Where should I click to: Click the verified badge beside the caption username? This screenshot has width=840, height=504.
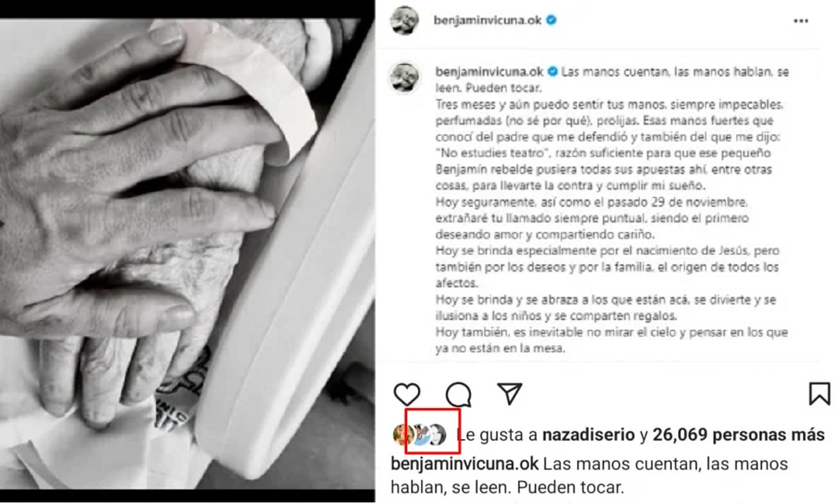(x=552, y=71)
